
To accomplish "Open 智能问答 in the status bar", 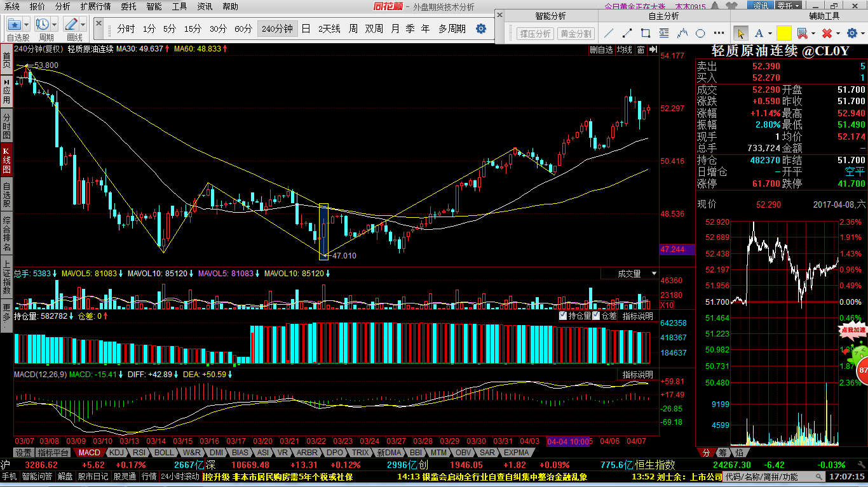I will 37,476.
